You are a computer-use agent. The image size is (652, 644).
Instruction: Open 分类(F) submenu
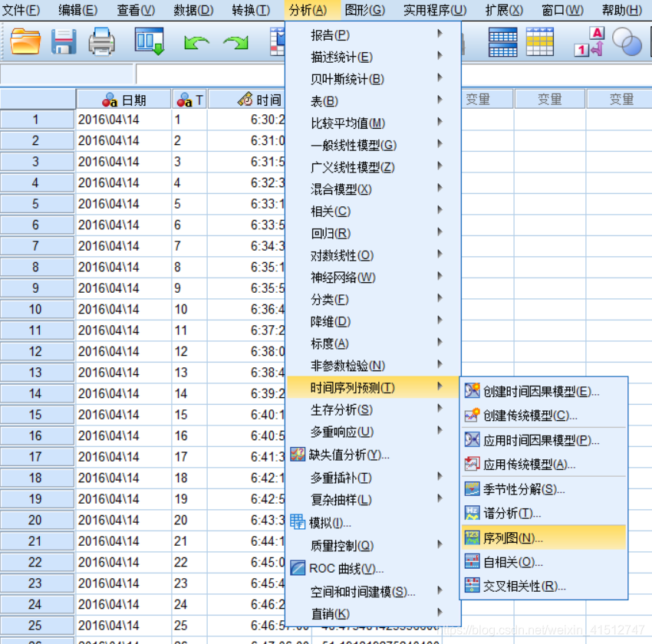[x=374, y=299]
